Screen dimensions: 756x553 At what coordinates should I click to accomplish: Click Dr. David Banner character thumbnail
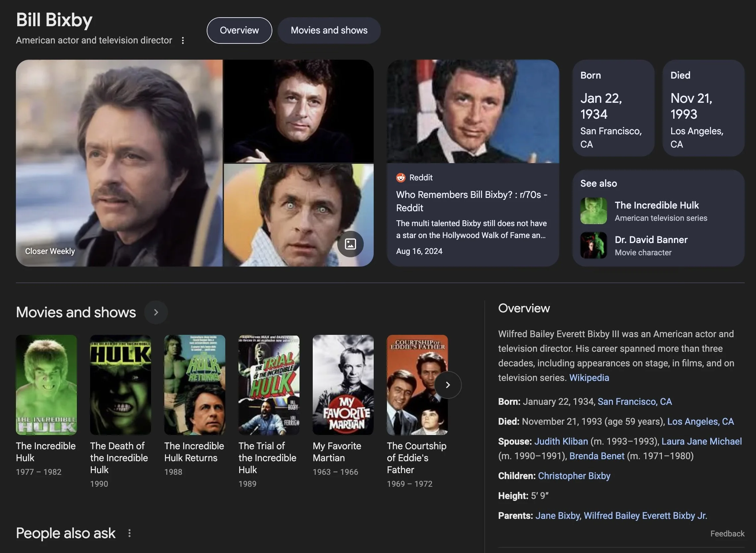pos(593,245)
